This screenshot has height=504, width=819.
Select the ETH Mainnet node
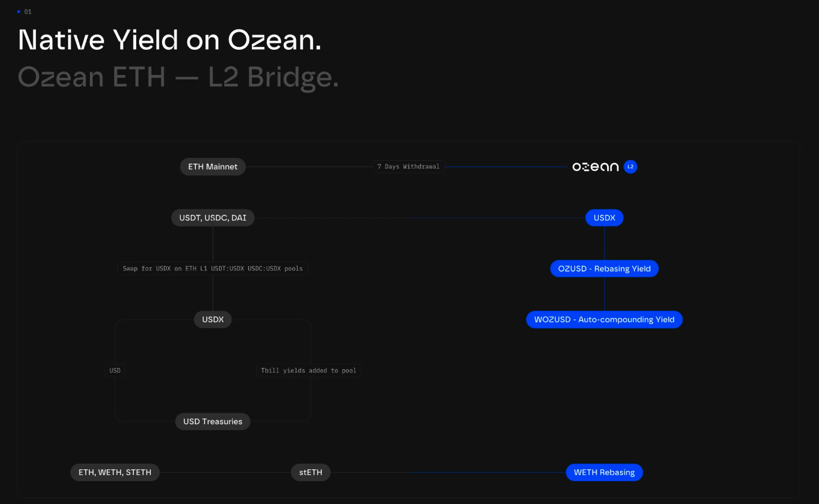pos(213,167)
